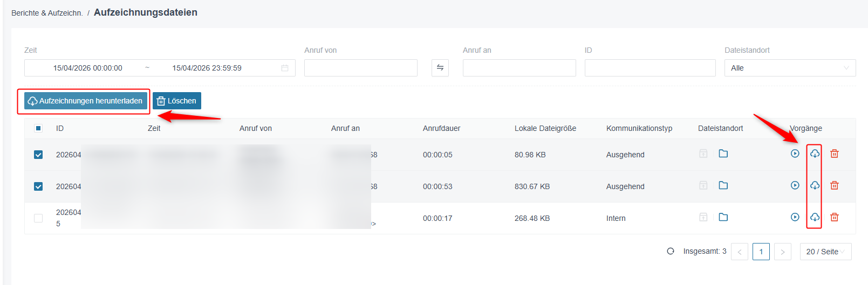Click the Insgesamt: 3 total label
This screenshot has height=285, width=868.
pos(705,251)
